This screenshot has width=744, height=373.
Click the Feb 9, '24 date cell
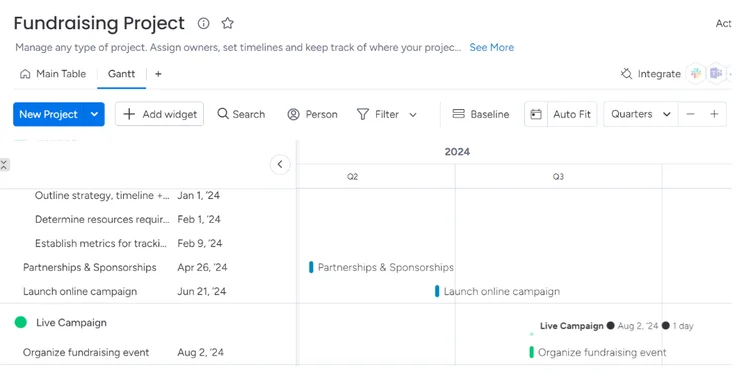click(200, 243)
